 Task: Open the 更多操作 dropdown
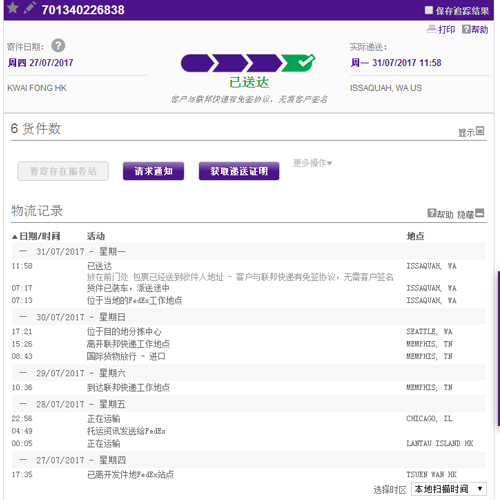312,163
